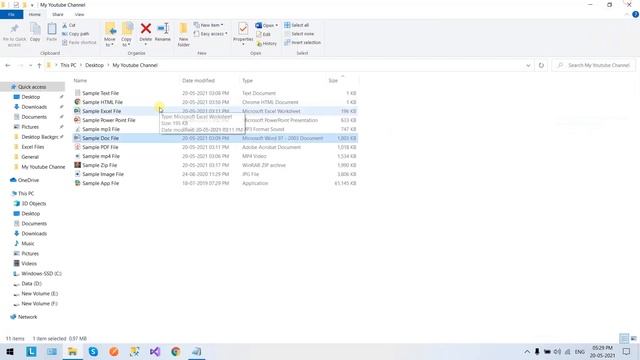The height and width of the screenshot is (360, 640).
Task: Select the Sample App File row
Action: [215, 183]
